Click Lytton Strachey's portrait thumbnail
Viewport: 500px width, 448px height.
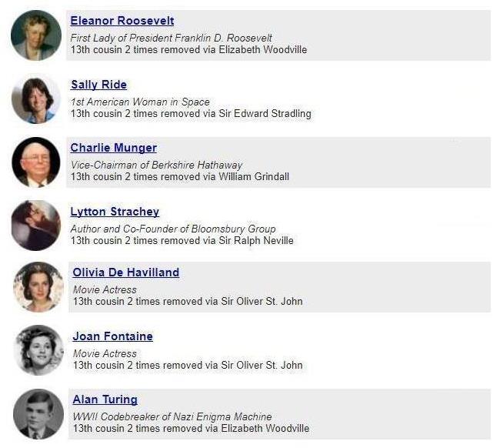(36, 226)
